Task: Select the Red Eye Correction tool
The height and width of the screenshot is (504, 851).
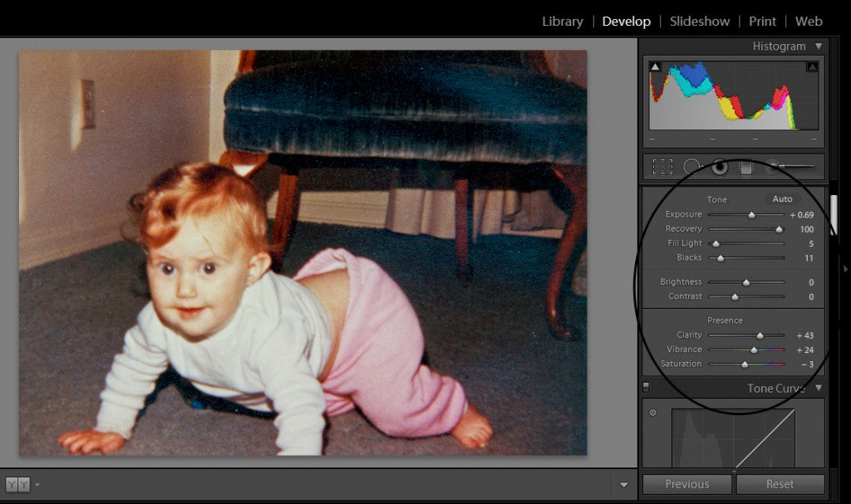Action: pyautogui.click(x=719, y=167)
